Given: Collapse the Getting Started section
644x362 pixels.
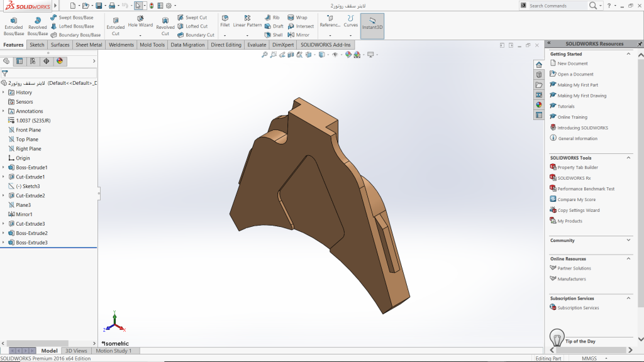Looking at the screenshot, I should point(628,54).
